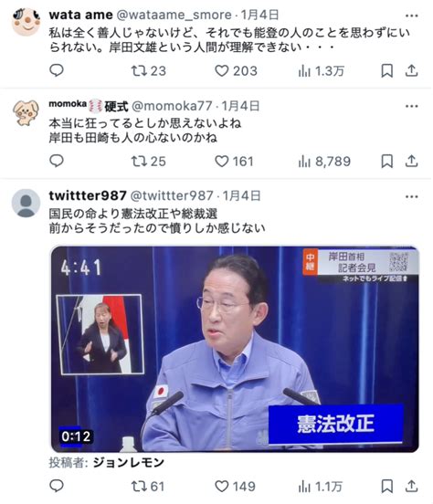
Task: Open wata ame's profile avatar
Action: [x=26, y=22]
